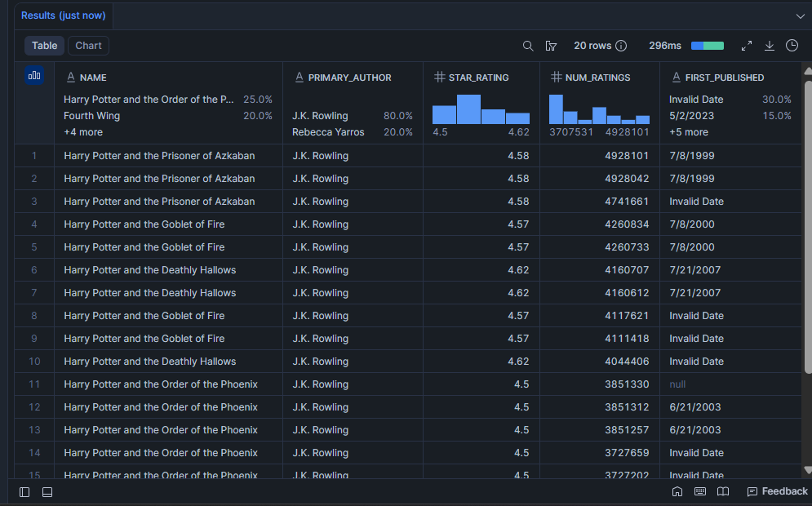This screenshot has width=812, height=506.
Task: Click cell with value 4928101
Action: point(600,156)
